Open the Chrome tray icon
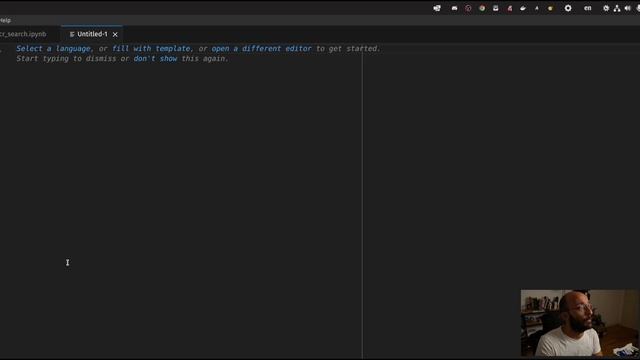Screen dimensions: 640x360 click(x=482, y=8)
